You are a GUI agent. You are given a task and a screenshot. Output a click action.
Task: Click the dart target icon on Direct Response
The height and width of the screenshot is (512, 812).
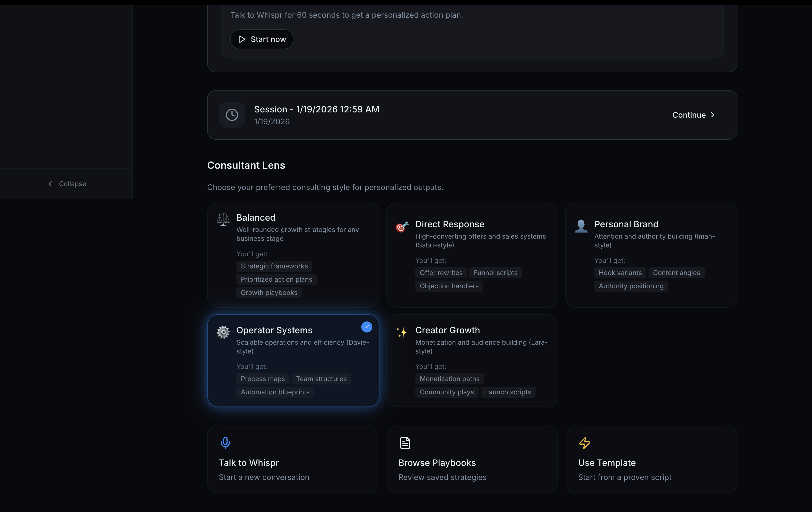pyautogui.click(x=402, y=226)
